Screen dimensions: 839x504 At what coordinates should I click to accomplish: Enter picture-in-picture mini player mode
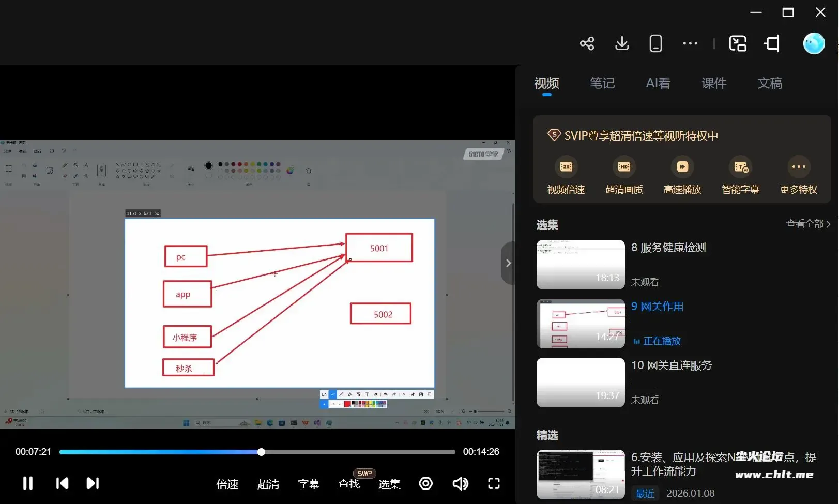pos(737,43)
